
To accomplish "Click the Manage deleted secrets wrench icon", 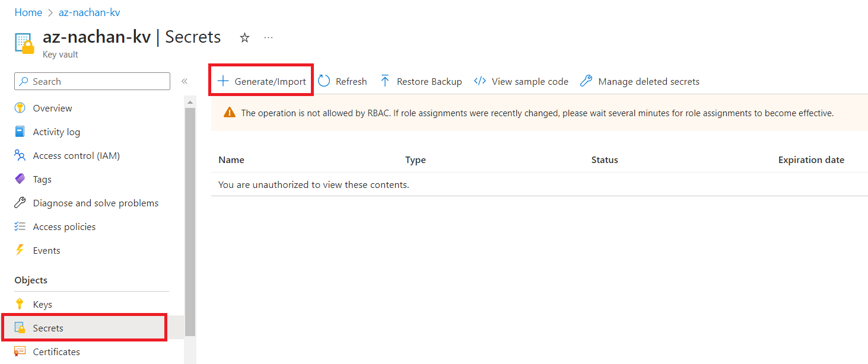I will tap(586, 81).
